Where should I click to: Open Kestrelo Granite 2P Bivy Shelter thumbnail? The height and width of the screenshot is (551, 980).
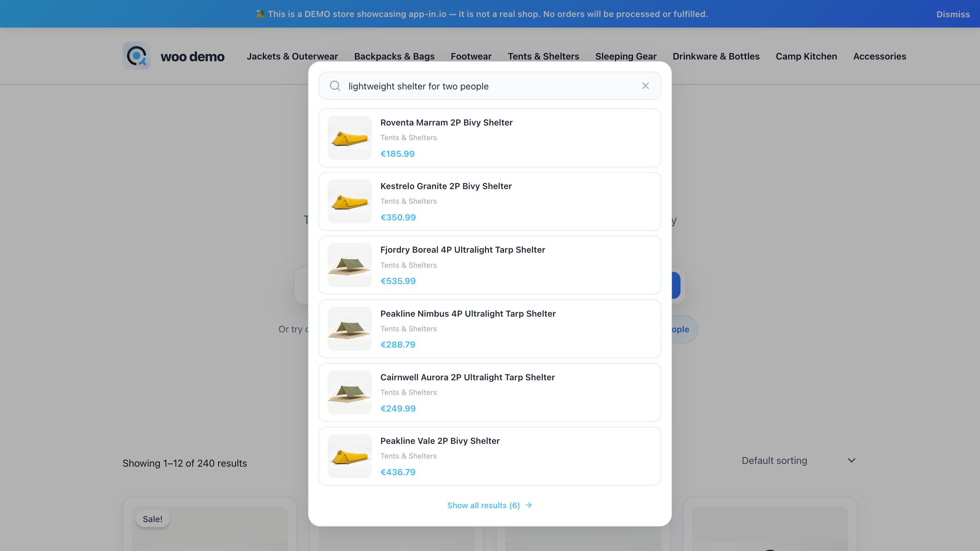click(x=349, y=202)
